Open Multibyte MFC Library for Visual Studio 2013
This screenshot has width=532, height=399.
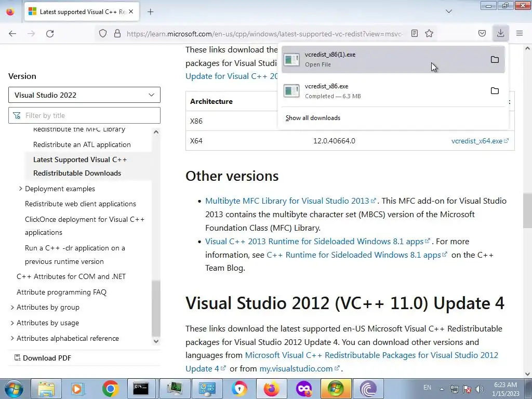coord(290,201)
